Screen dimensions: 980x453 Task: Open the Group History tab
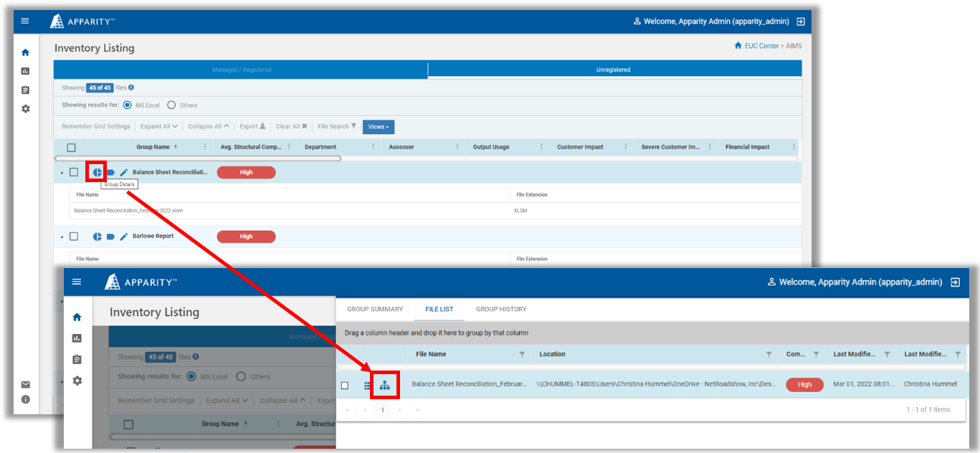[x=501, y=309]
